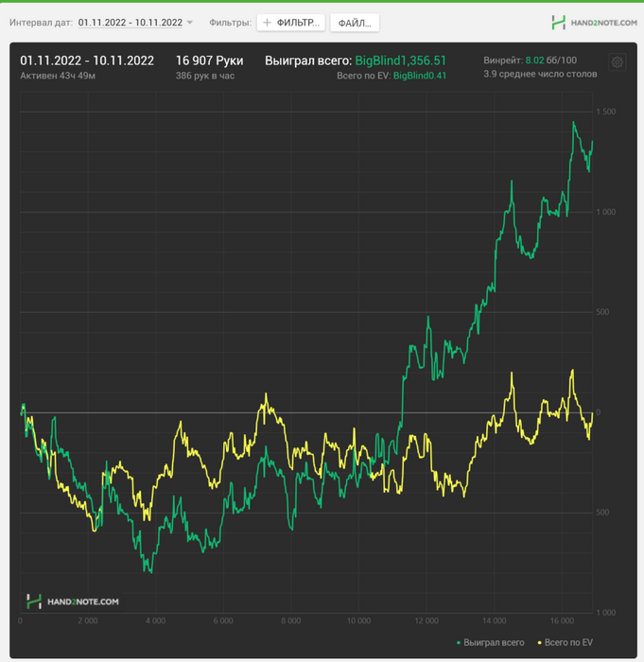Click the 386 рук в час stat
The height and width of the screenshot is (662, 644).
pyautogui.click(x=205, y=76)
